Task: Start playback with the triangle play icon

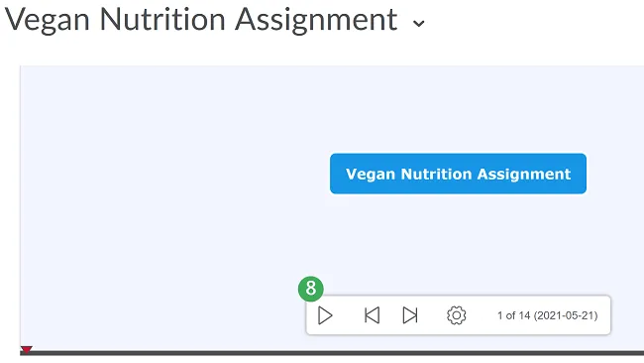Action: click(325, 315)
